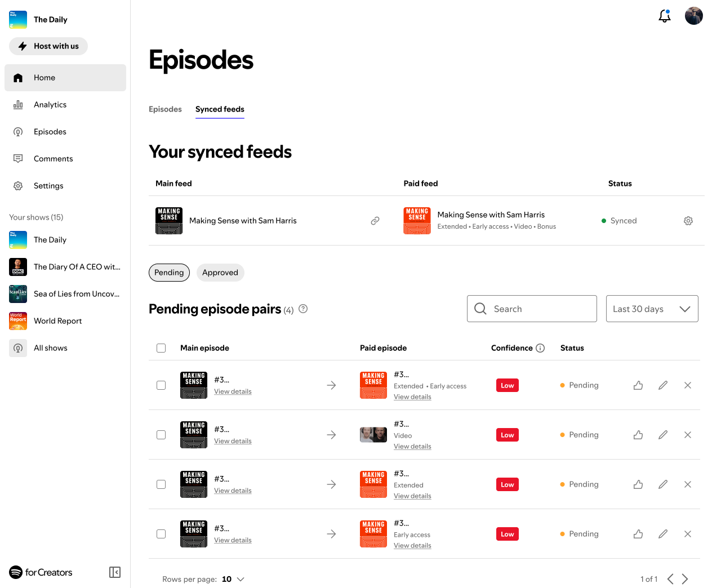The width and height of the screenshot is (721, 588).
Task: Open synced feed settings gear
Action: click(x=688, y=221)
